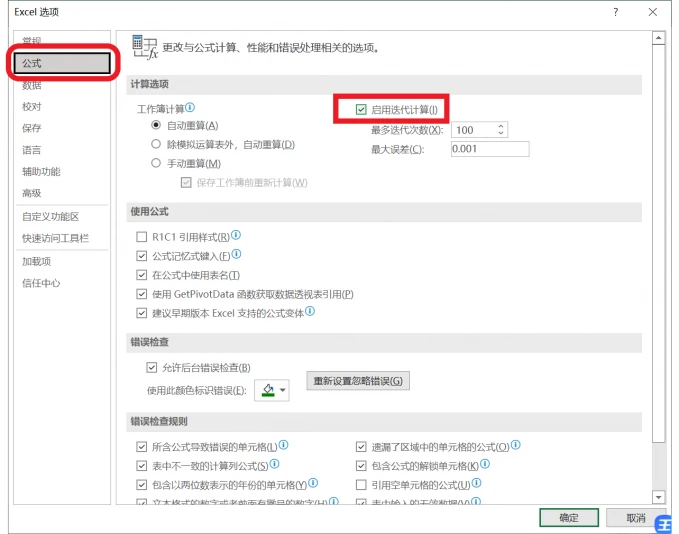679x534 pixels.
Task: Click info icon beside 表中不一致的计算列公式
Action: pos(275,464)
